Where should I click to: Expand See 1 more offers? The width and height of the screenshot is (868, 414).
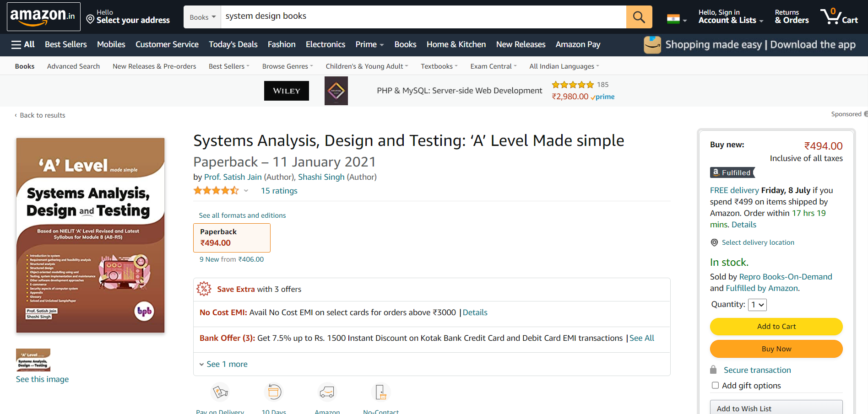click(223, 364)
